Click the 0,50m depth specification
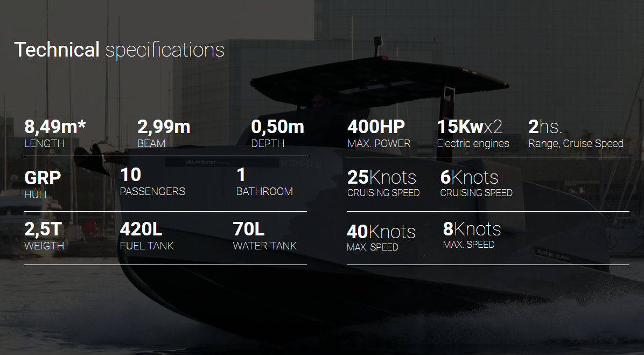644x355 pixels. [277, 127]
